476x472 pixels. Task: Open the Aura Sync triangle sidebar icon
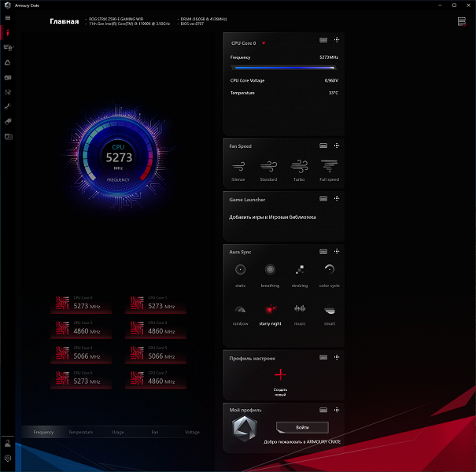point(8,62)
